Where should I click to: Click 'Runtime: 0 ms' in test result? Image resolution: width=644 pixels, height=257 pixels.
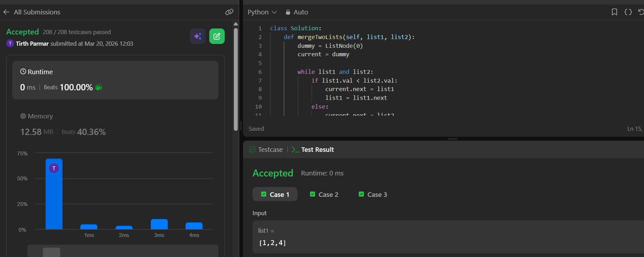click(x=322, y=174)
